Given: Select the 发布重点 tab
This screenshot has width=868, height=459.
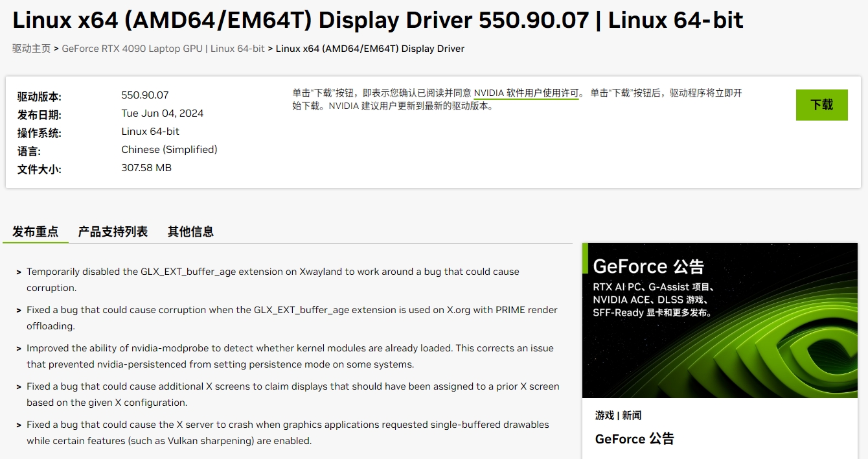Looking at the screenshot, I should [x=36, y=231].
